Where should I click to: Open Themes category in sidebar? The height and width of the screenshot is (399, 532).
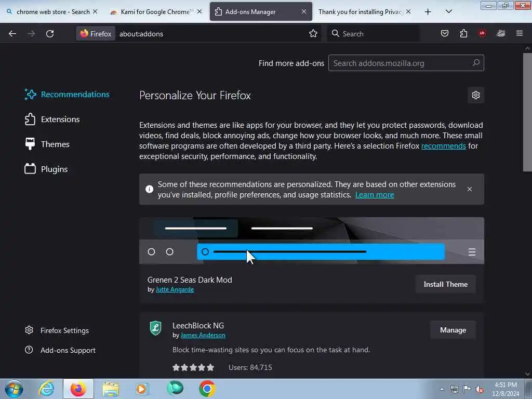click(x=47, y=144)
